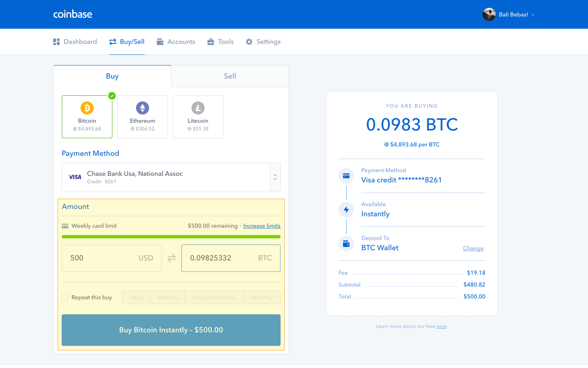
Task: Click the summary Payment Method card icon
Action: click(x=346, y=176)
